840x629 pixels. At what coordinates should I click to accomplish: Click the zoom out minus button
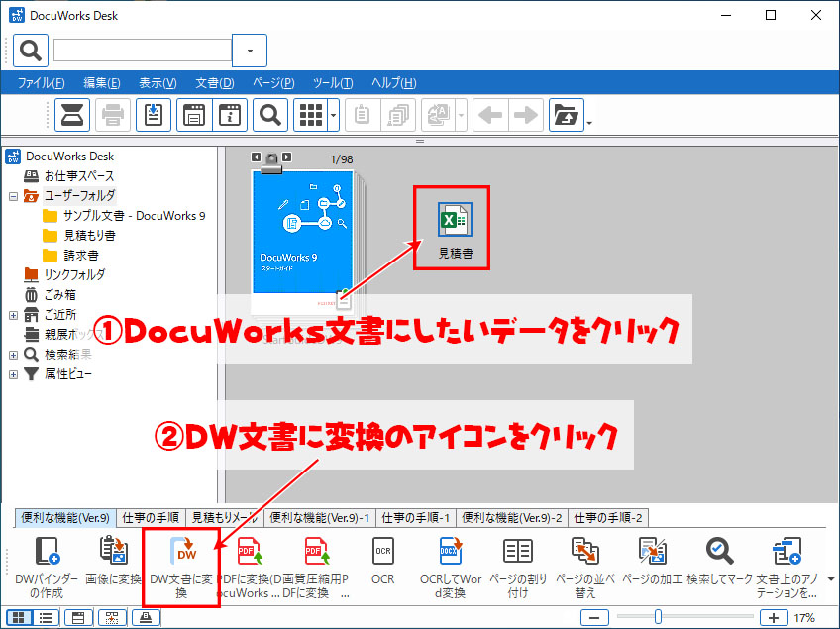point(594,618)
